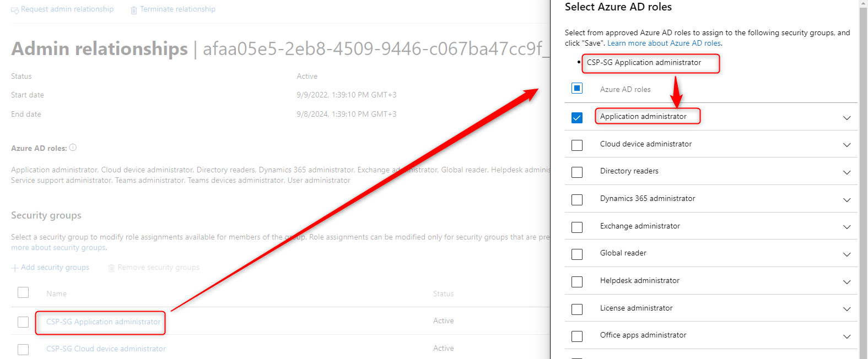The width and height of the screenshot is (868, 359).
Task: Click the End date value 9/8/2024
Action: coord(347,114)
